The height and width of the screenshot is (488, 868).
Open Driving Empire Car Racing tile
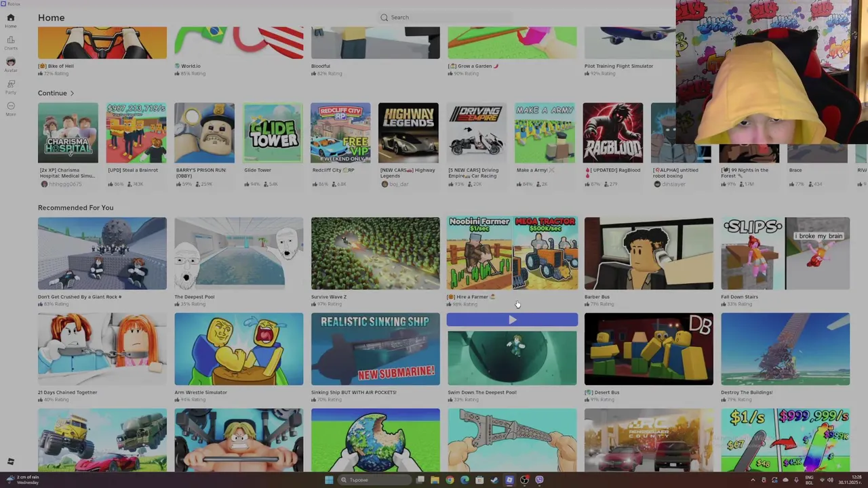pos(477,133)
